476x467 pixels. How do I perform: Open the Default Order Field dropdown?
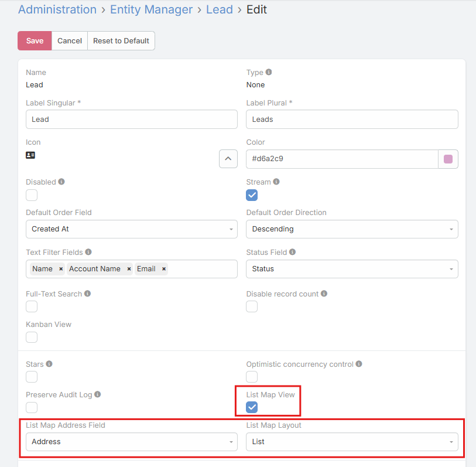tap(132, 229)
